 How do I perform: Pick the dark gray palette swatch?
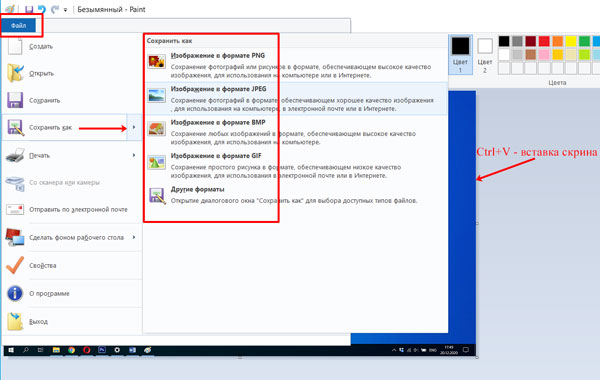click(x=517, y=41)
